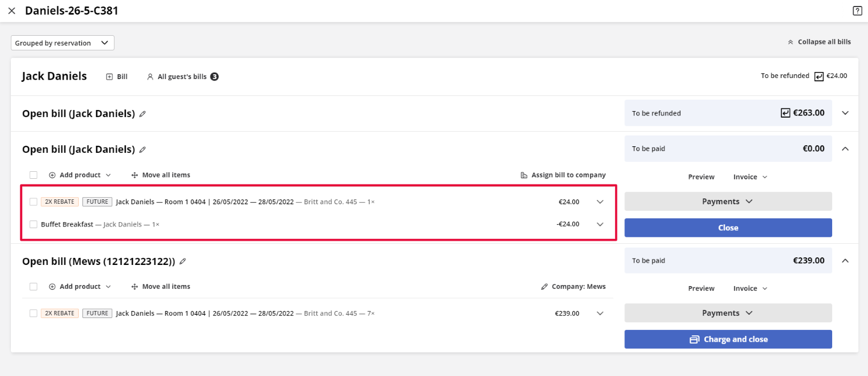868x376 pixels.
Task: Open Add product menu in Jack Daniels €0.00 bill
Action: [80, 175]
